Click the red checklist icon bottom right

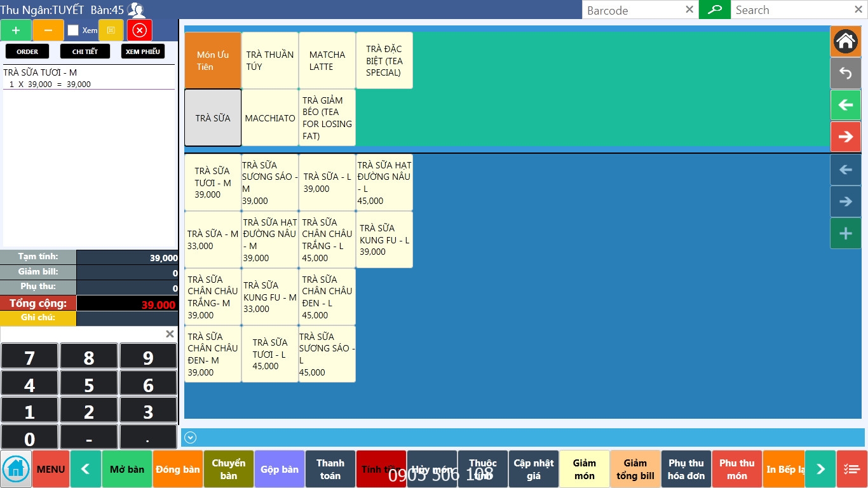[851, 469]
